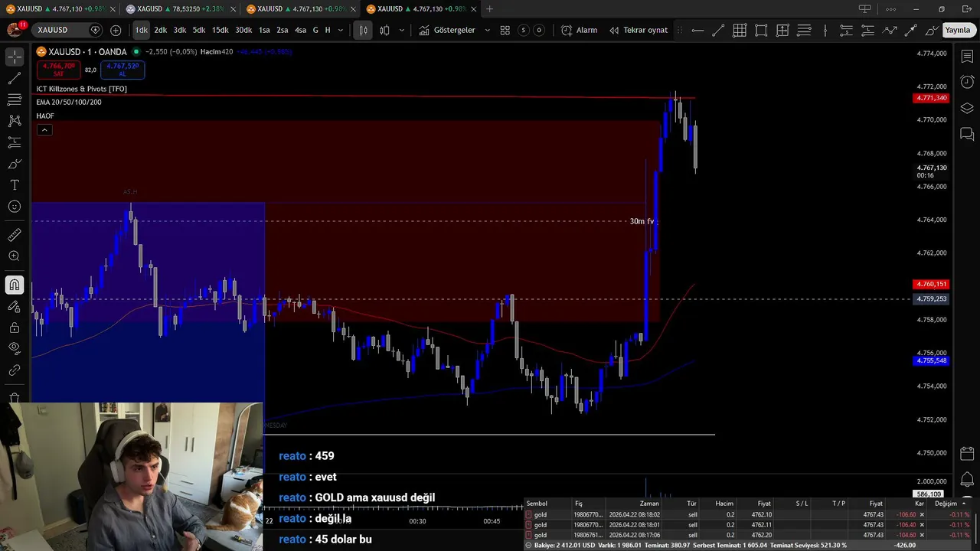The width and height of the screenshot is (980, 551).
Task: Toggle magnet mode for drawings
Action: (x=15, y=285)
